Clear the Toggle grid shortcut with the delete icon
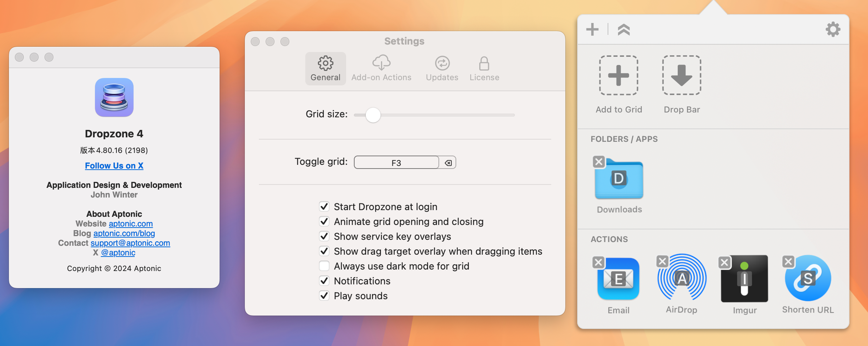 coord(448,163)
